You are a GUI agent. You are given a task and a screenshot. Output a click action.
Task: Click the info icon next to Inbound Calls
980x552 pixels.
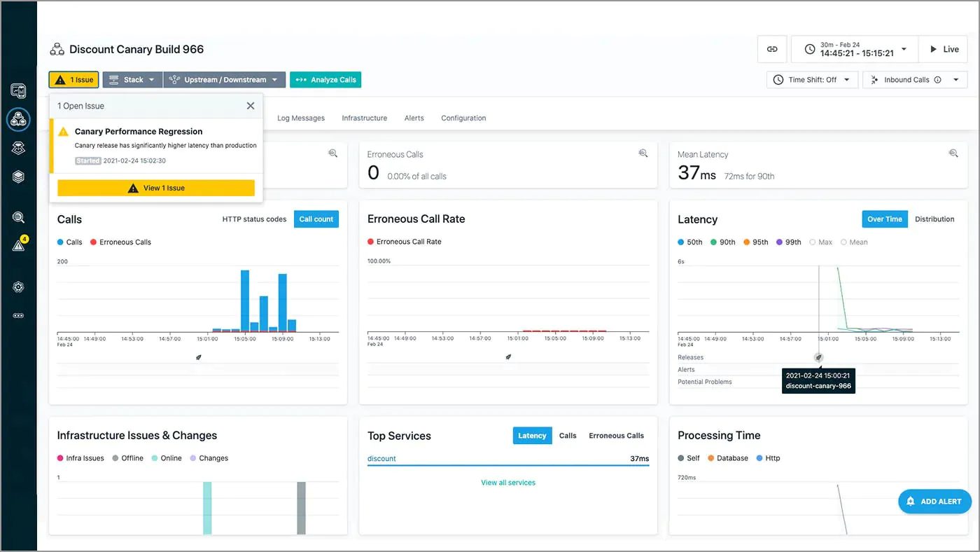[x=937, y=80]
